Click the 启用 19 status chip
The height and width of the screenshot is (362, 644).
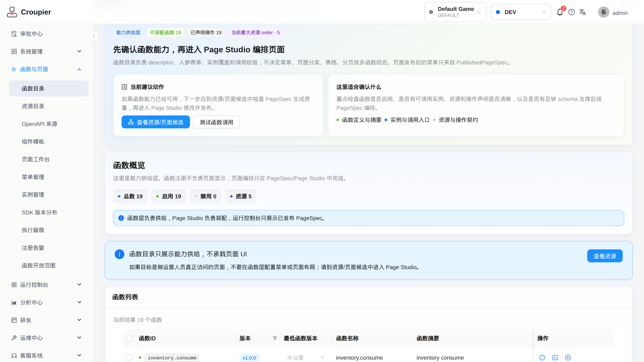tap(168, 196)
